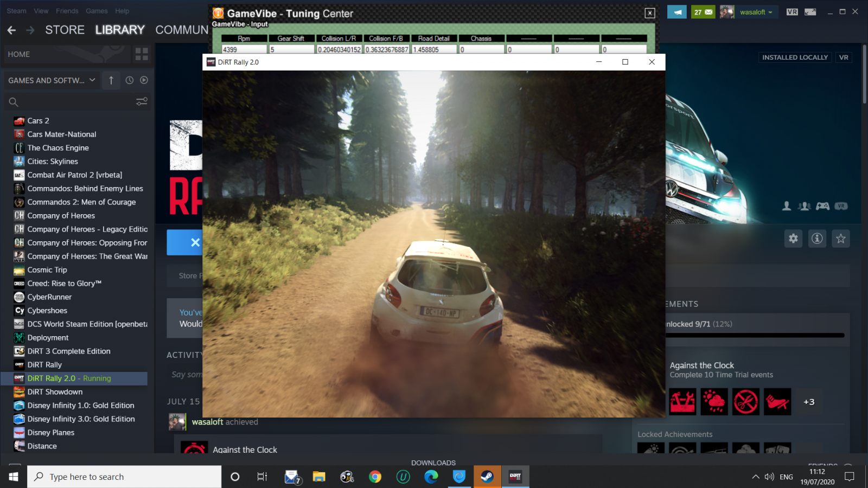Switch to the LIBRARY tab
The height and width of the screenshot is (488, 868).
coord(120,30)
